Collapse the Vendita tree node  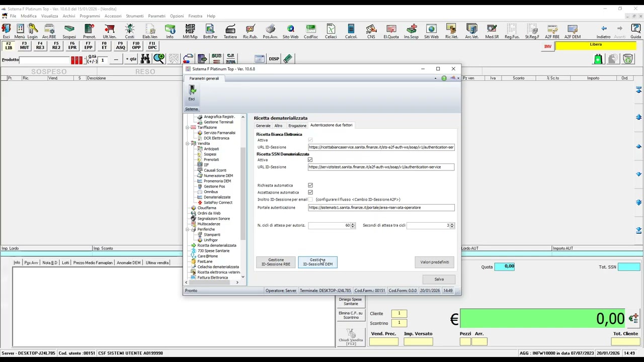pyautogui.click(x=188, y=144)
